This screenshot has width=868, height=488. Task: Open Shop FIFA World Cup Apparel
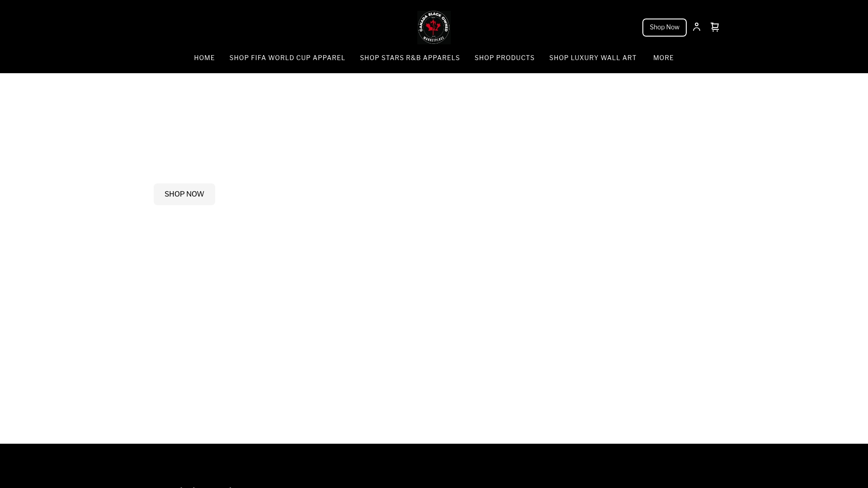287,58
